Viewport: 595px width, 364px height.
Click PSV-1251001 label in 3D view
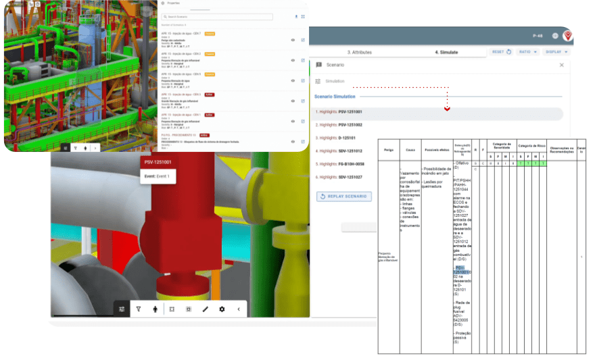pos(158,162)
